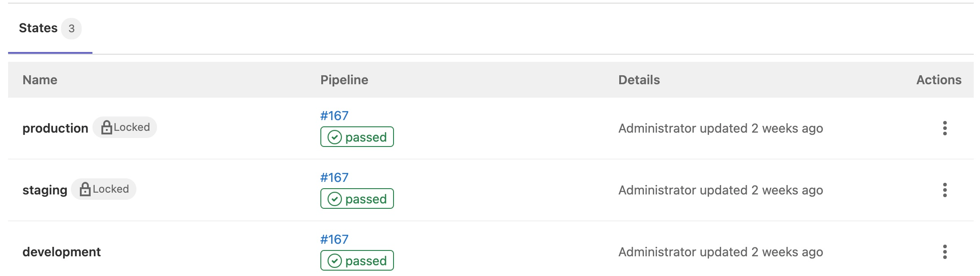Switch to the States tab
Viewport: 980px width, 276px height.
pyautogui.click(x=38, y=27)
